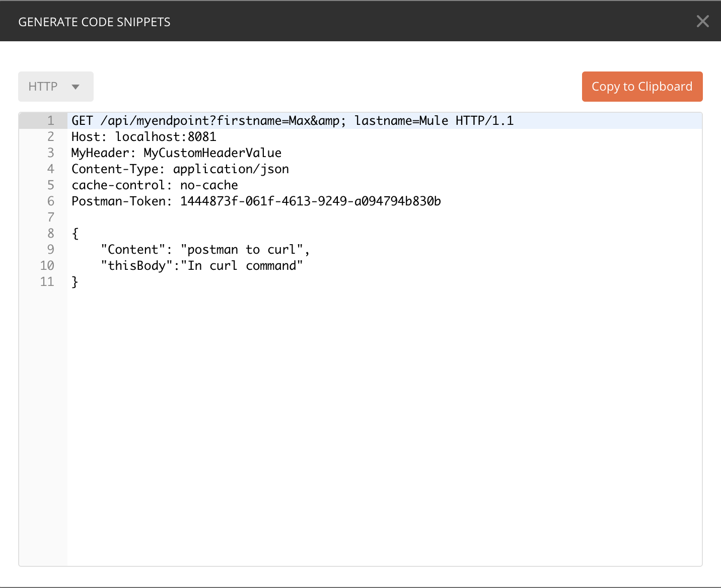The image size is (721, 588).
Task: Click the GENERATE CODE SNIPPETS title
Action: 95,21
